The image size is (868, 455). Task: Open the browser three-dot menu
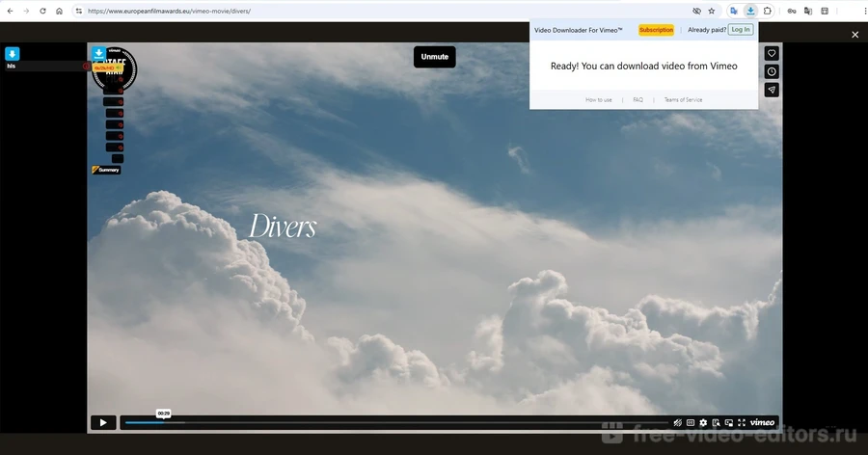[864, 11]
